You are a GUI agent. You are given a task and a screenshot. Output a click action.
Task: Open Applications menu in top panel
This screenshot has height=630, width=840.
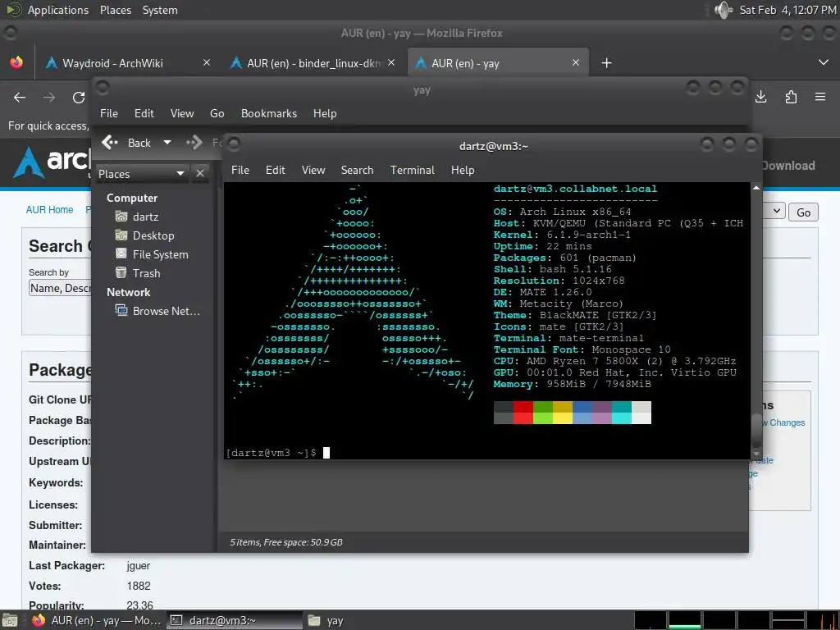(x=58, y=10)
